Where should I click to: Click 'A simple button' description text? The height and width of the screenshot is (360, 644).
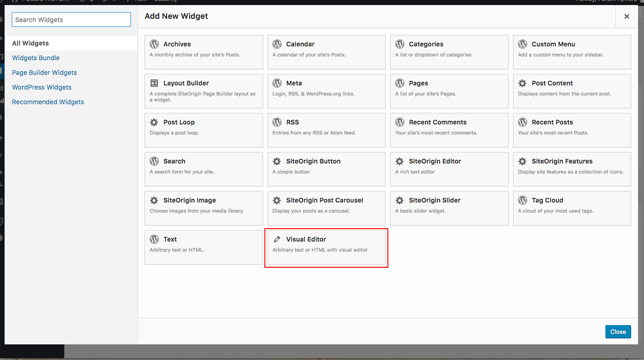(291, 172)
